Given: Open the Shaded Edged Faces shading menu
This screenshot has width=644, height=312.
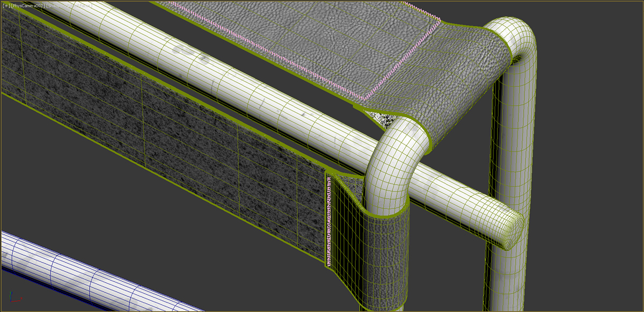Looking at the screenshot, I should (69, 6).
